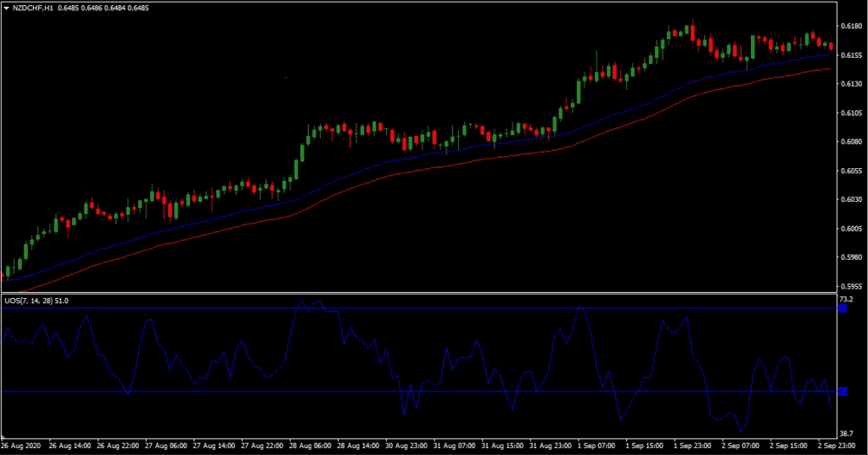
Task: Click the triangle arrow beside NZDCHF,H1
Action: 6,8
